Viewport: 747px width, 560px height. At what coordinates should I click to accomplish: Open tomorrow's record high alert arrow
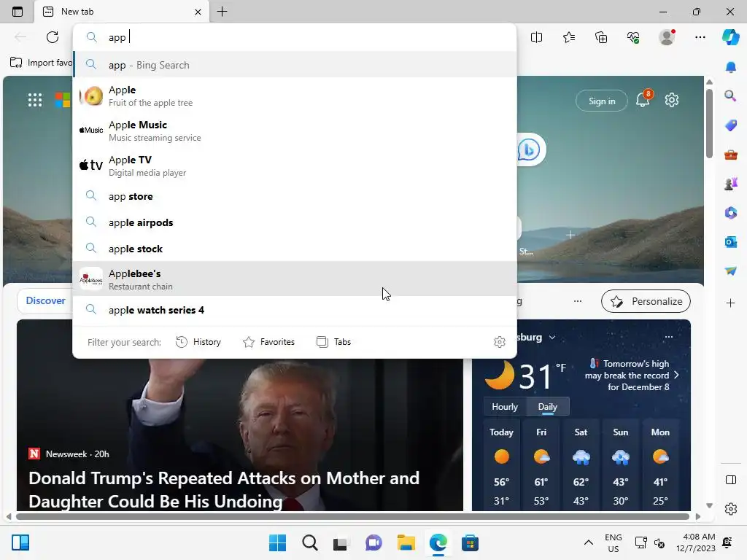[676, 376]
